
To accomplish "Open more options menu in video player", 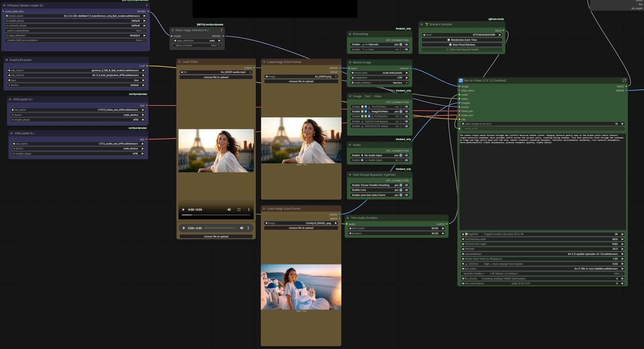I will tap(249, 210).
